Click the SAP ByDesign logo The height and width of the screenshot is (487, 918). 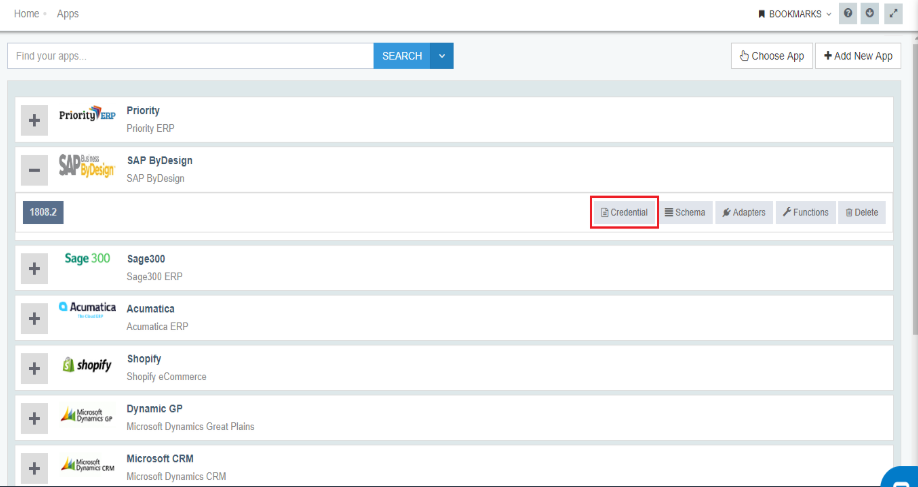pos(87,165)
